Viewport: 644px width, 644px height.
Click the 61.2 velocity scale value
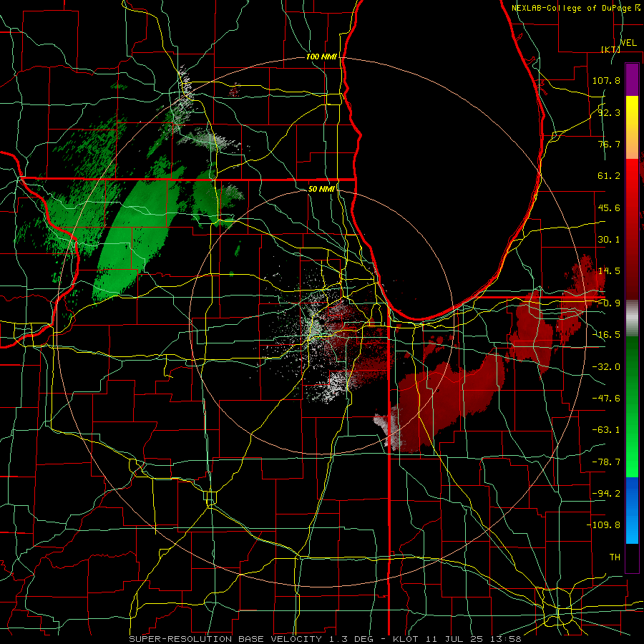[609, 176]
